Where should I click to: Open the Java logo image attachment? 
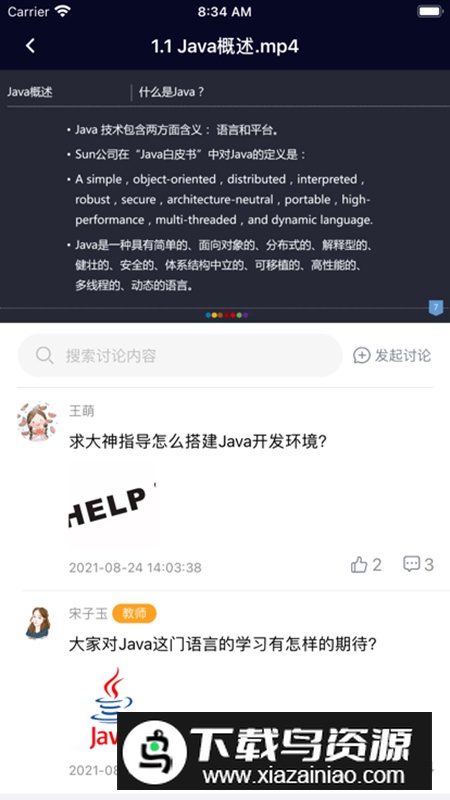pos(112,709)
